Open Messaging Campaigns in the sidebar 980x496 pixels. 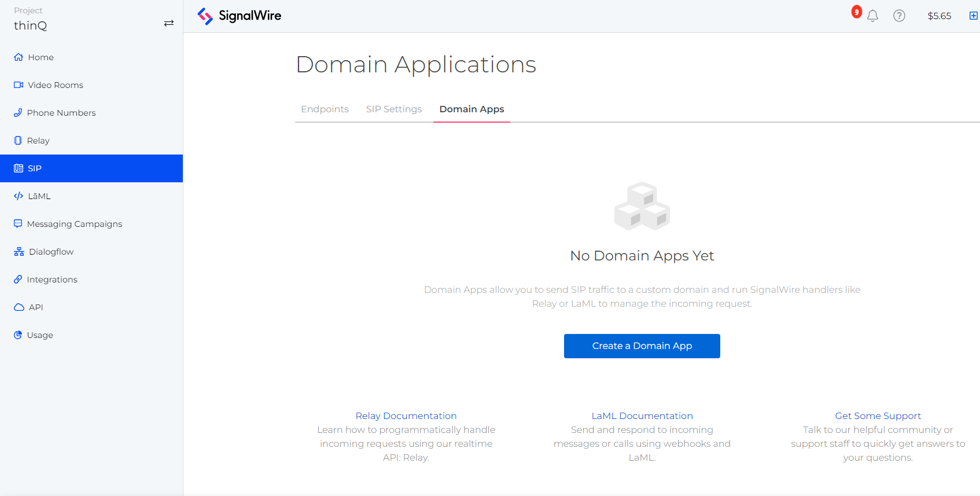pos(74,224)
